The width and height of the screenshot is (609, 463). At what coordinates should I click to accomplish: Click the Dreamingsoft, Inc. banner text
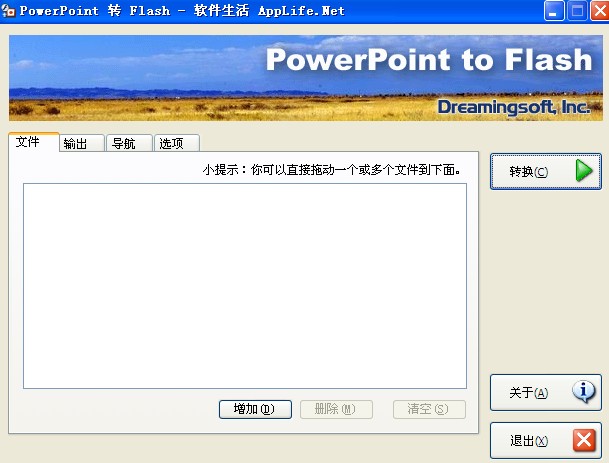tap(513, 107)
